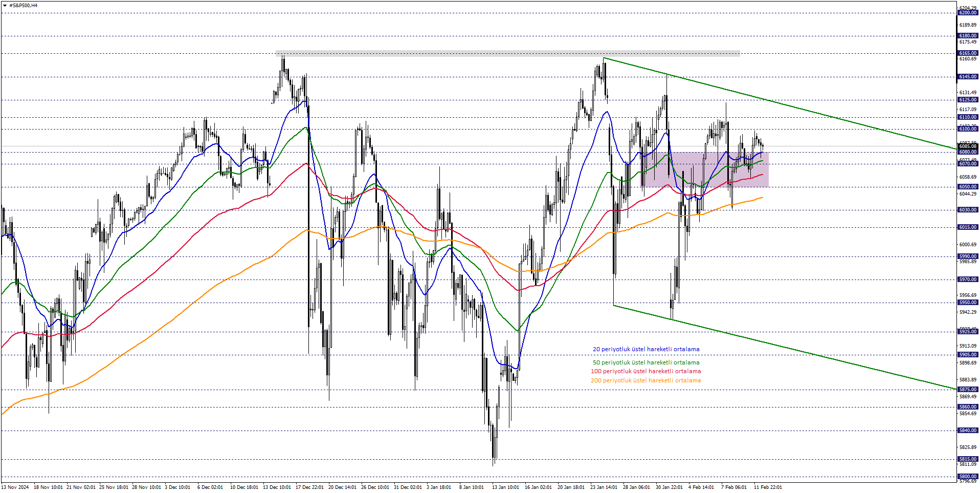Click the 5875.00 price level label
Image resolution: width=980 pixels, height=493 pixels.
coord(968,390)
